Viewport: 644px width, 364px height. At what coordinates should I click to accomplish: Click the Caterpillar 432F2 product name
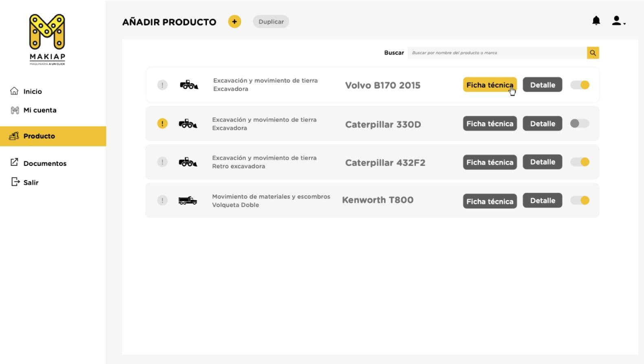click(385, 163)
